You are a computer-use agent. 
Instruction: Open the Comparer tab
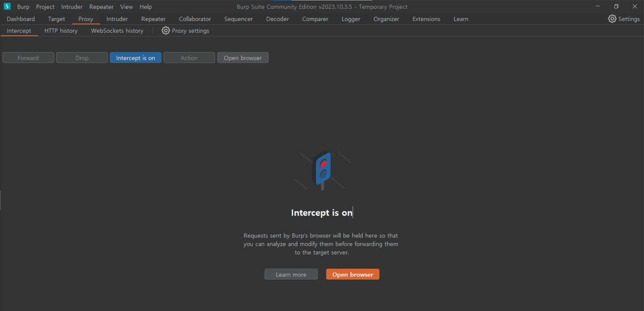[315, 19]
